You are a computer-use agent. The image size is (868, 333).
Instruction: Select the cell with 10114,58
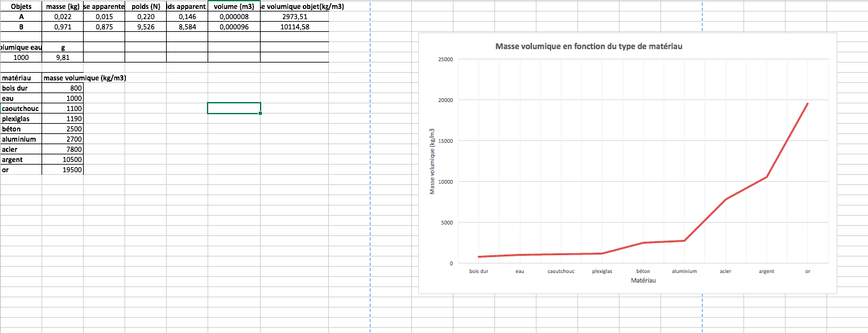tap(294, 27)
